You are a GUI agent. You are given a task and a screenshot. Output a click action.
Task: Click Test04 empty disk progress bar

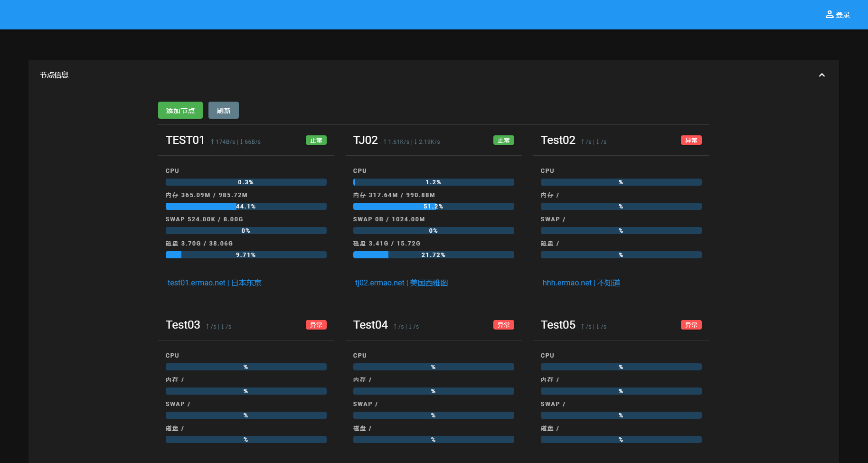coord(434,439)
